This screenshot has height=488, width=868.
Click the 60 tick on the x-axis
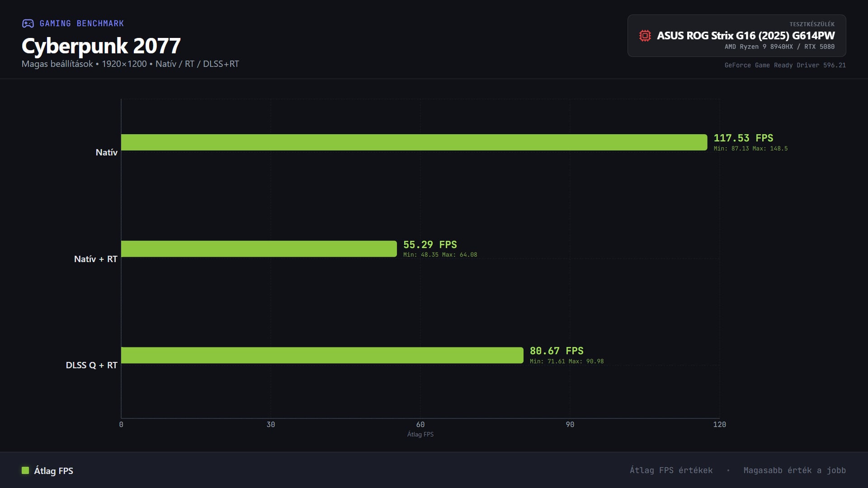(420, 424)
